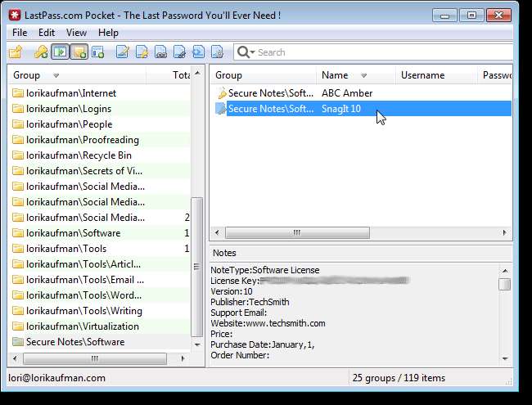Select the lorikaufman\Secrets of Vi... group
Image resolution: width=532 pixels, height=405 pixels.
(x=100, y=171)
